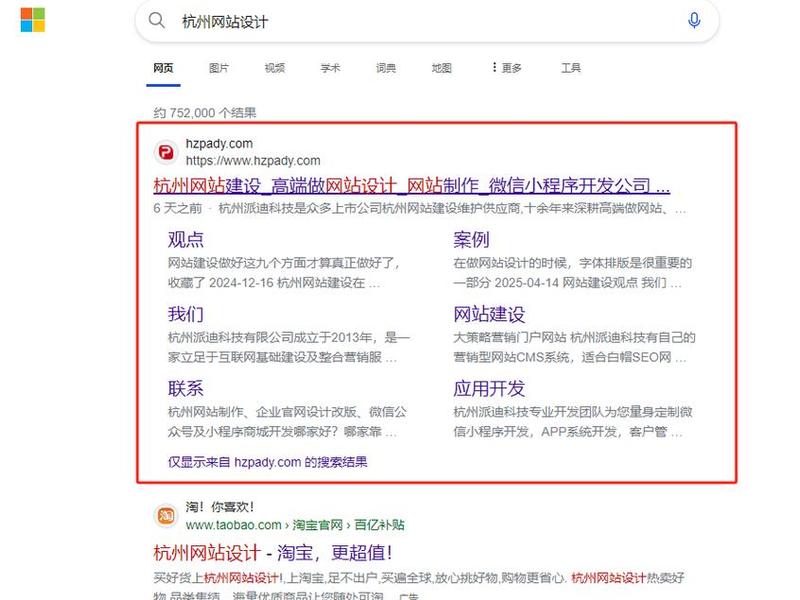The image size is (800, 600).
Task: Open the 学术 tab
Action: pos(330,68)
